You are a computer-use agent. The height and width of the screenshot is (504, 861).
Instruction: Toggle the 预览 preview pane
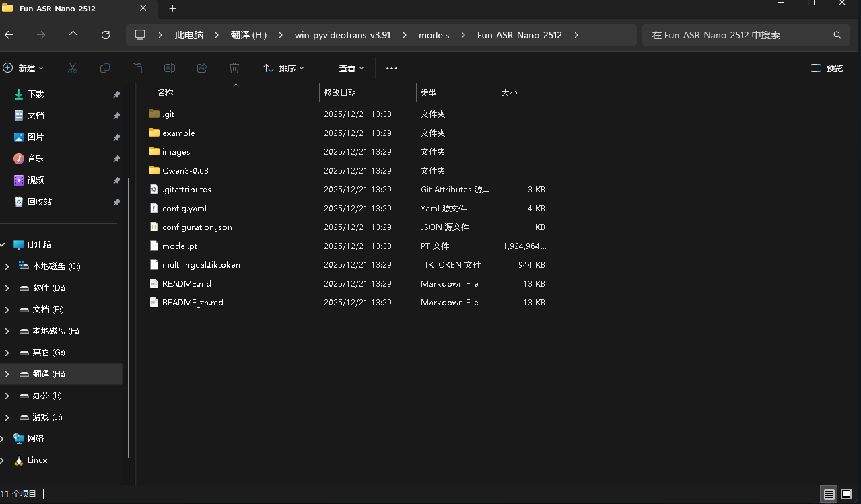coord(827,68)
